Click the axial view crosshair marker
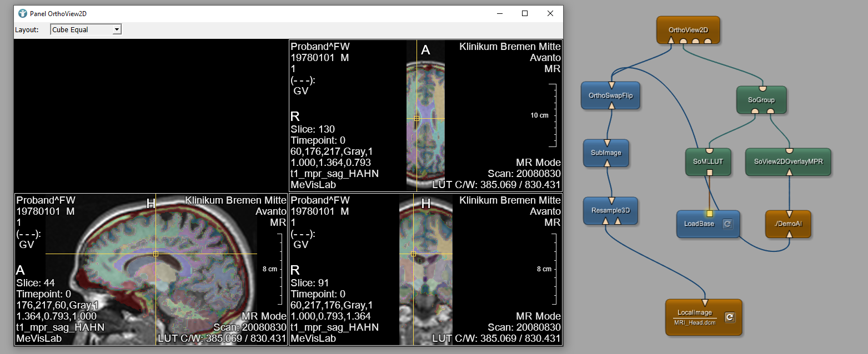This screenshot has width=868, height=354. click(x=417, y=118)
